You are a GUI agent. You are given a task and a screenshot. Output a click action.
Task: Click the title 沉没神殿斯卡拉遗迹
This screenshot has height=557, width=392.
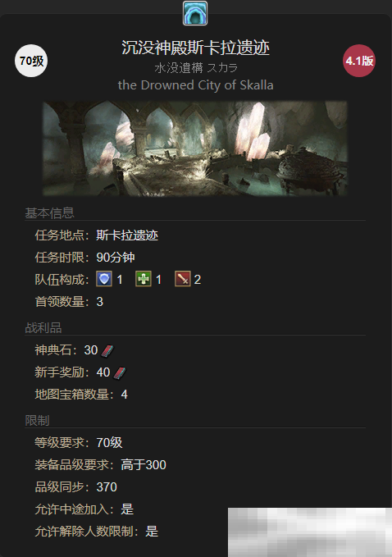pos(196,48)
